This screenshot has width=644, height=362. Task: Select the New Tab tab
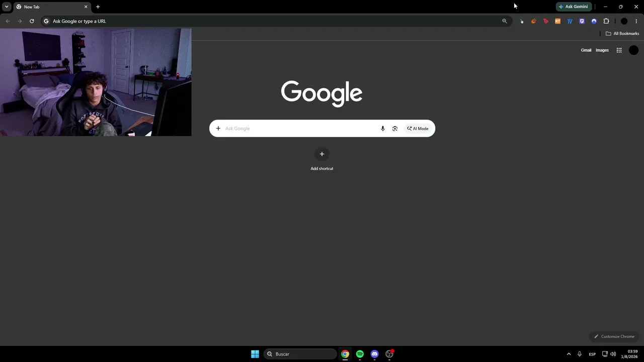[x=52, y=7]
